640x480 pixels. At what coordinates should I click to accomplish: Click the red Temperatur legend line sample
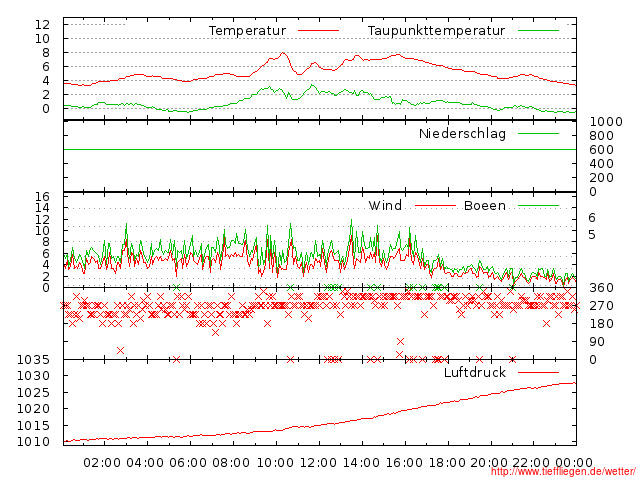[318, 31]
